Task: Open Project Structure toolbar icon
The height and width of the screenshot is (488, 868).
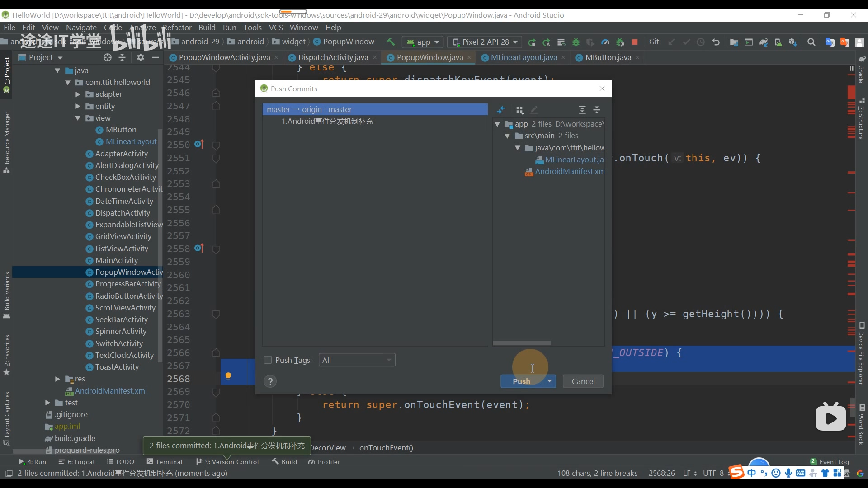Action: pyautogui.click(x=734, y=42)
